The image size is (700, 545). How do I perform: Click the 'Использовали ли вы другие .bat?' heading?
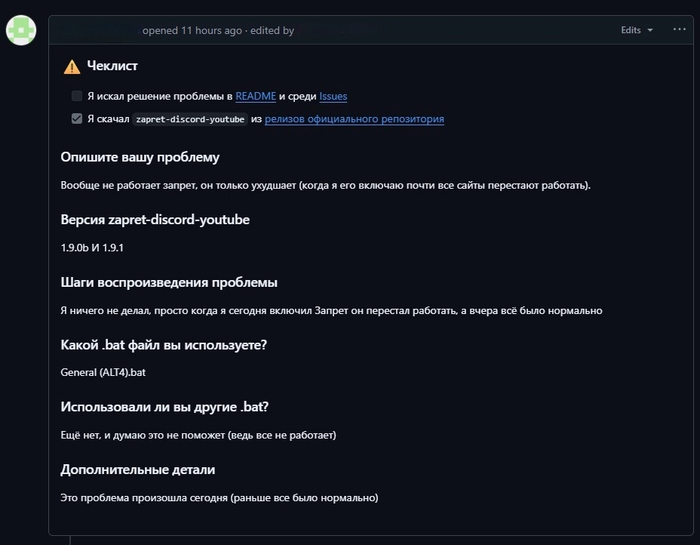(x=165, y=407)
